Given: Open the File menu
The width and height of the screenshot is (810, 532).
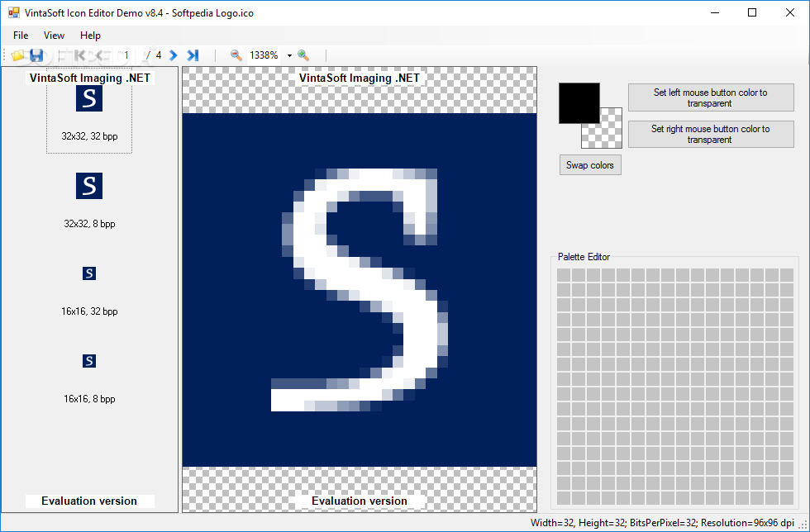Looking at the screenshot, I should point(21,36).
